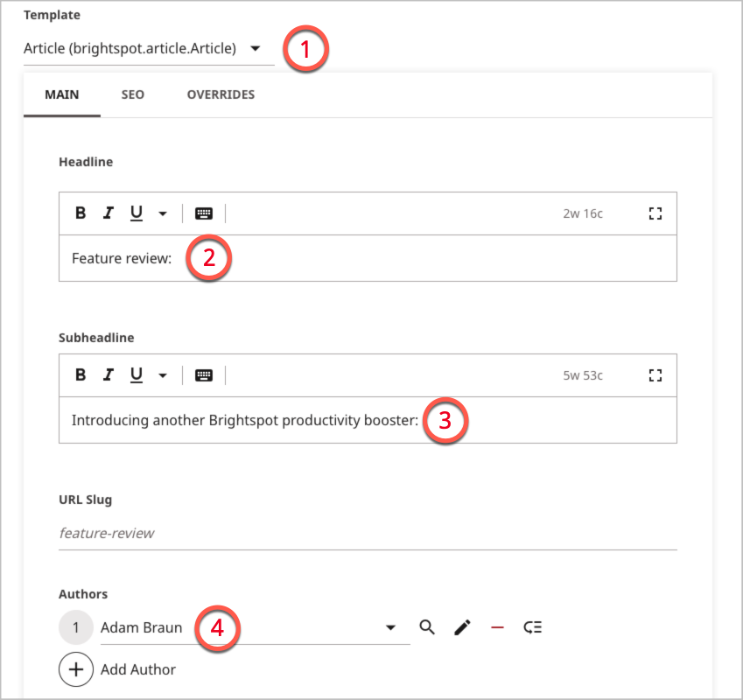Toggle bold in Headline toolbar
The width and height of the screenshot is (743, 700).
[x=81, y=213]
